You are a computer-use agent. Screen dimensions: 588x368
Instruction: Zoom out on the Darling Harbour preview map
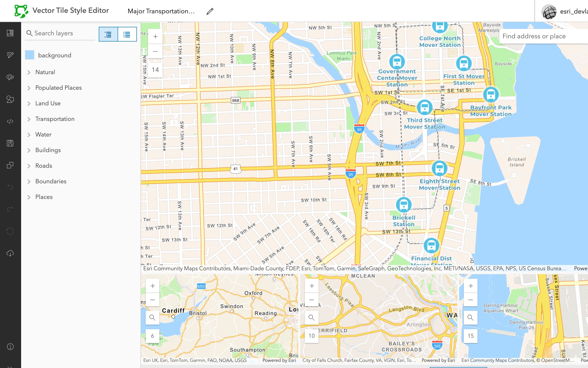click(471, 300)
